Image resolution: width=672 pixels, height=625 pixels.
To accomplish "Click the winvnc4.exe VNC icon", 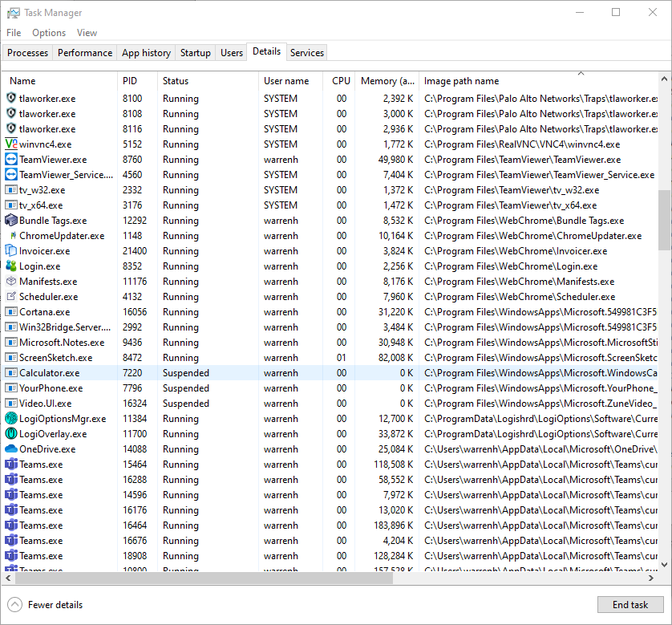I will [11, 144].
